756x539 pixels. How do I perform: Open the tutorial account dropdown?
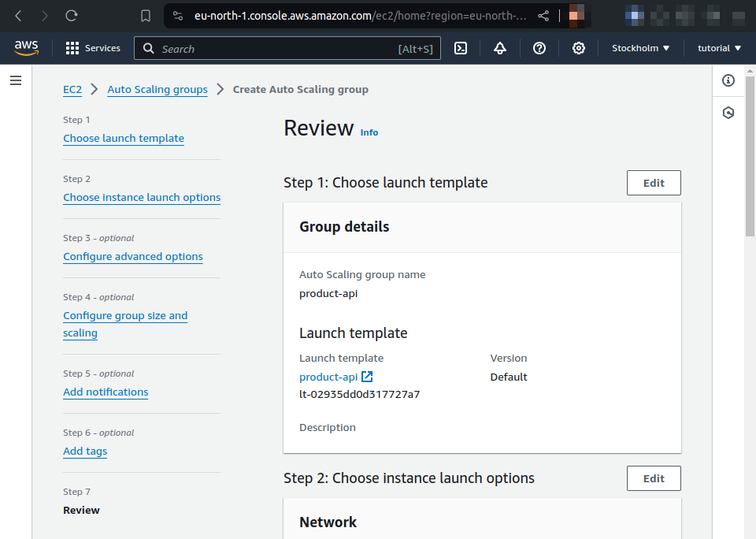tap(719, 48)
